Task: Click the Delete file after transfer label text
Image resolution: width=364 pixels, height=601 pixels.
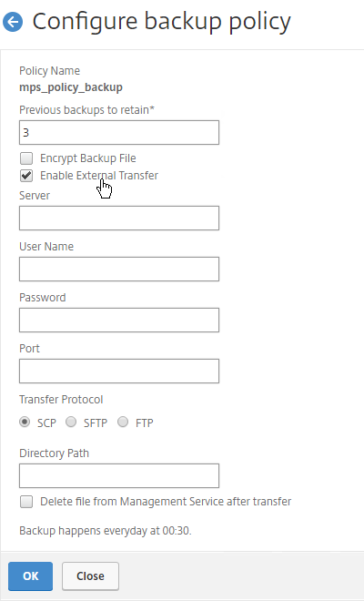Action: coord(166,502)
